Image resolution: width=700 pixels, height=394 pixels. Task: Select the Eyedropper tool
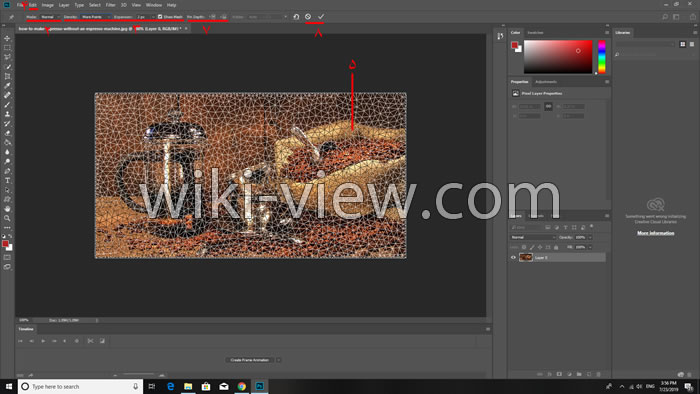point(7,86)
